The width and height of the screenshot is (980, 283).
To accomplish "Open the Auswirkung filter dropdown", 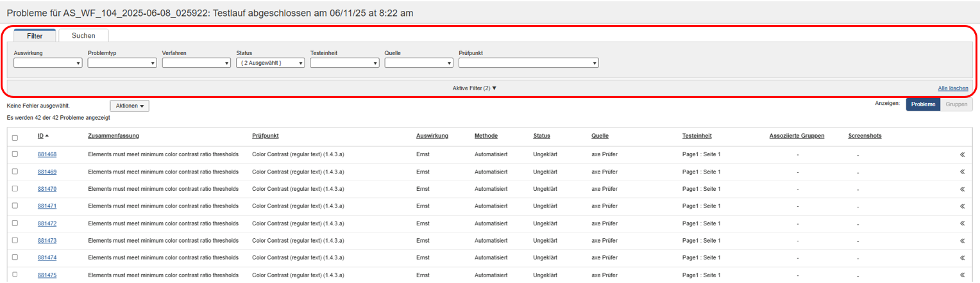I will pyautogui.click(x=47, y=63).
